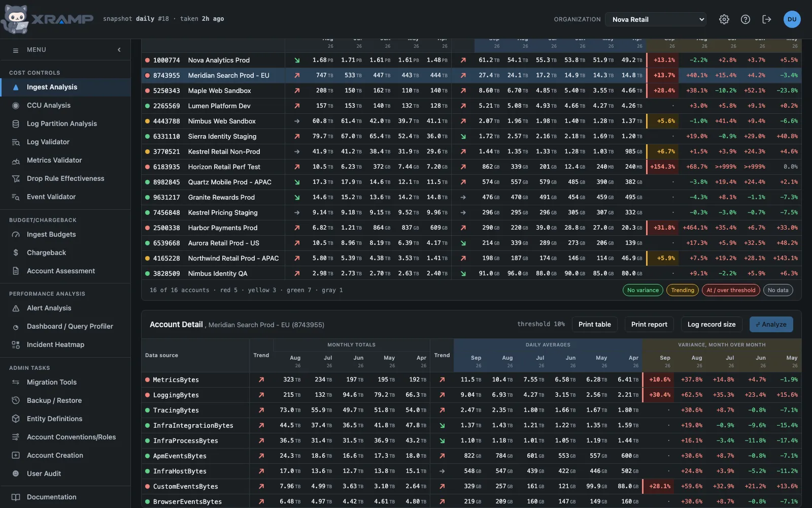This screenshot has width=812, height=508.
Task: Toggle the No variance legend filter
Action: point(643,290)
